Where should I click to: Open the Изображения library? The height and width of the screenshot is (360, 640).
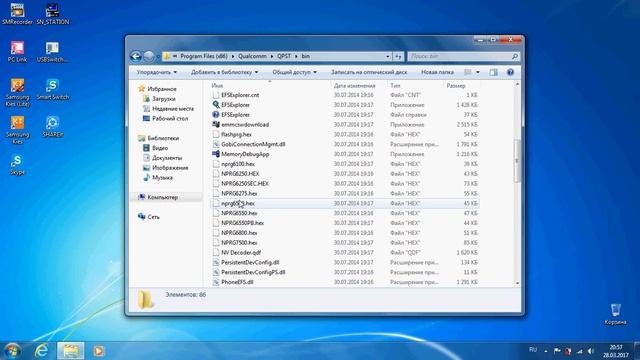(x=170, y=168)
